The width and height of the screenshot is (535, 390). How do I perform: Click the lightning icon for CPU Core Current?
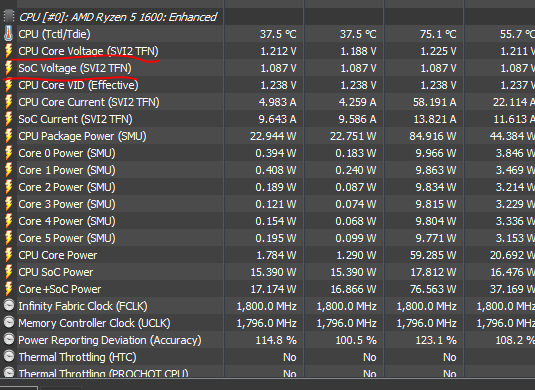click(x=9, y=102)
